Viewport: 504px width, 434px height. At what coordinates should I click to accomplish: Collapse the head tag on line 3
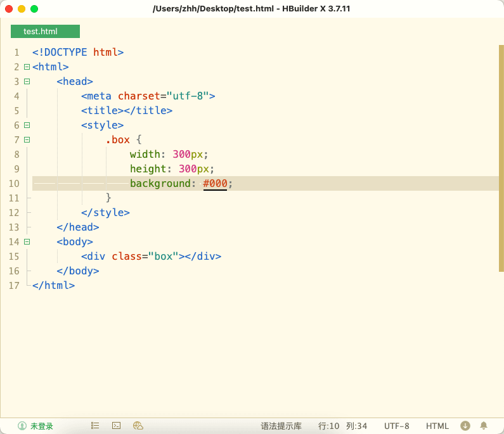tap(27, 81)
